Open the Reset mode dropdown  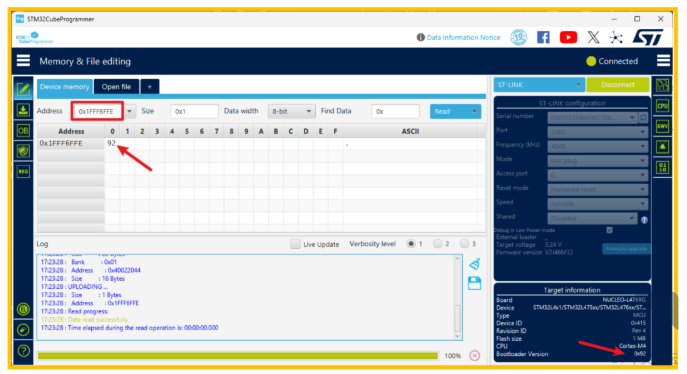pyautogui.click(x=598, y=189)
